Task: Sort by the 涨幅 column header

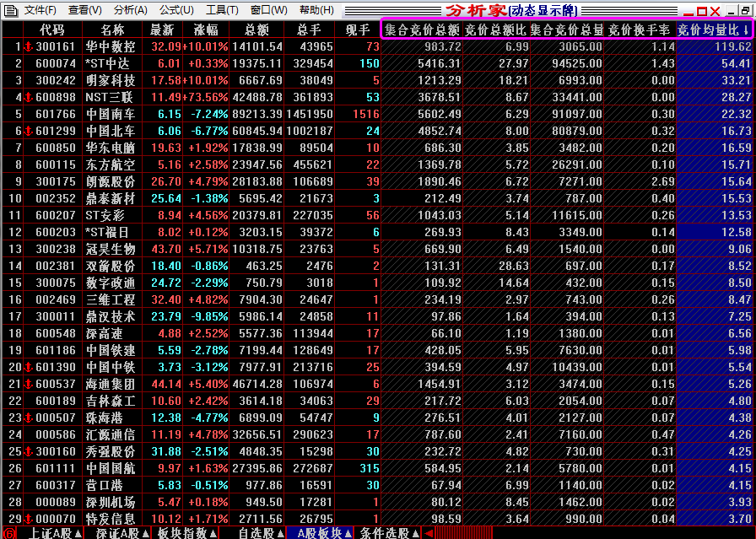Action: pyautogui.click(x=207, y=30)
